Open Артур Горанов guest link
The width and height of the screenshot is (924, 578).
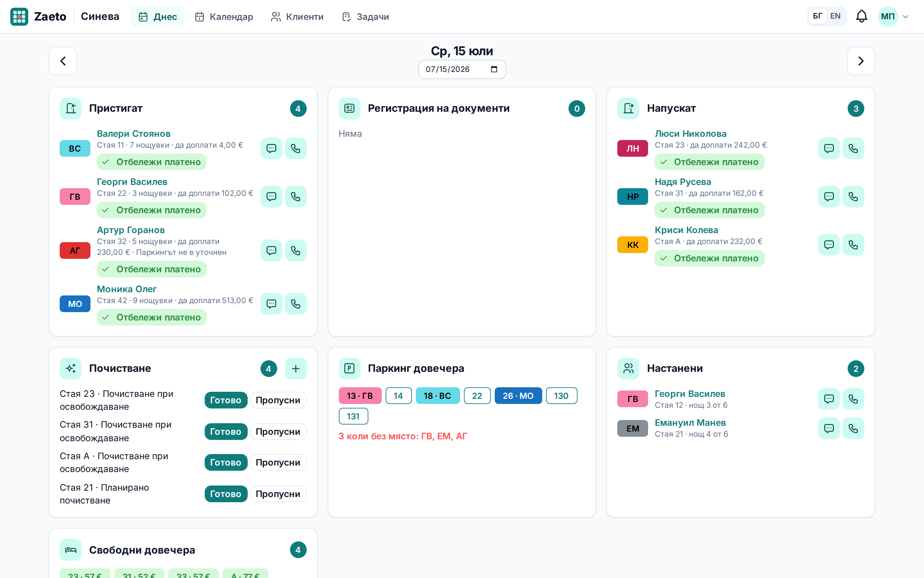coord(131,230)
